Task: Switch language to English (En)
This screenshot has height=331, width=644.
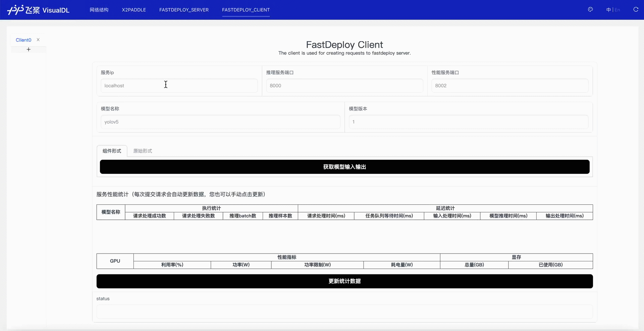Action: click(617, 10)
